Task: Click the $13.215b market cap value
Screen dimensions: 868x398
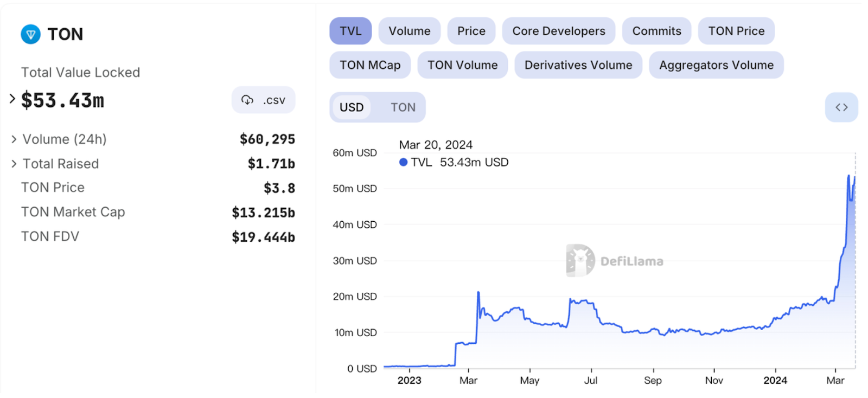Action: [x=264, y=213]
